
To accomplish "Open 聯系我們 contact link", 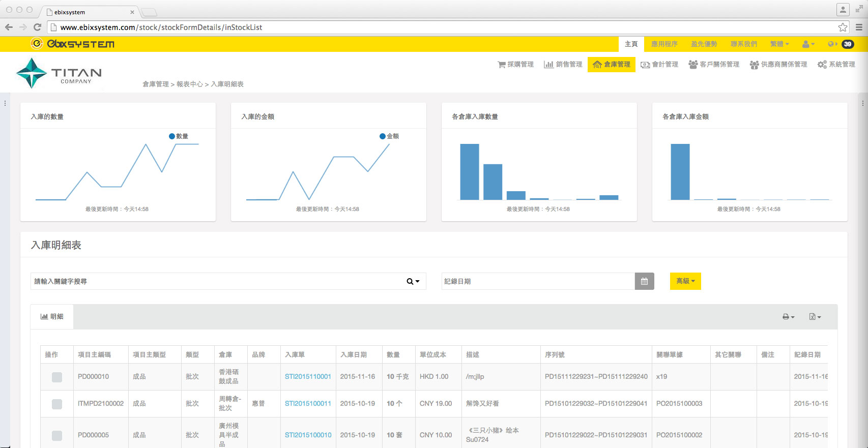I will (744, 44).
